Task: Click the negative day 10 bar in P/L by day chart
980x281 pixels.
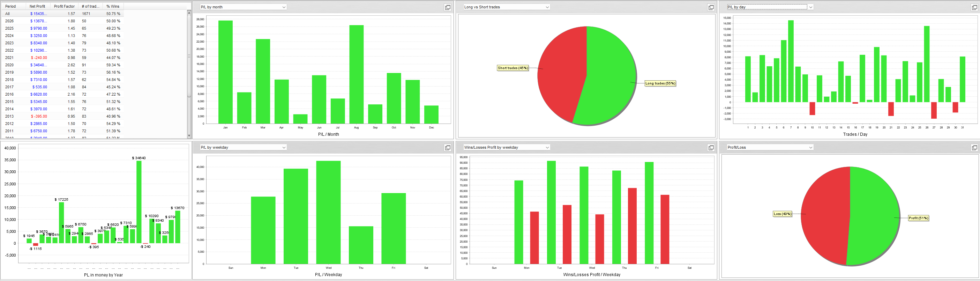Action: [x=812, y=109]
